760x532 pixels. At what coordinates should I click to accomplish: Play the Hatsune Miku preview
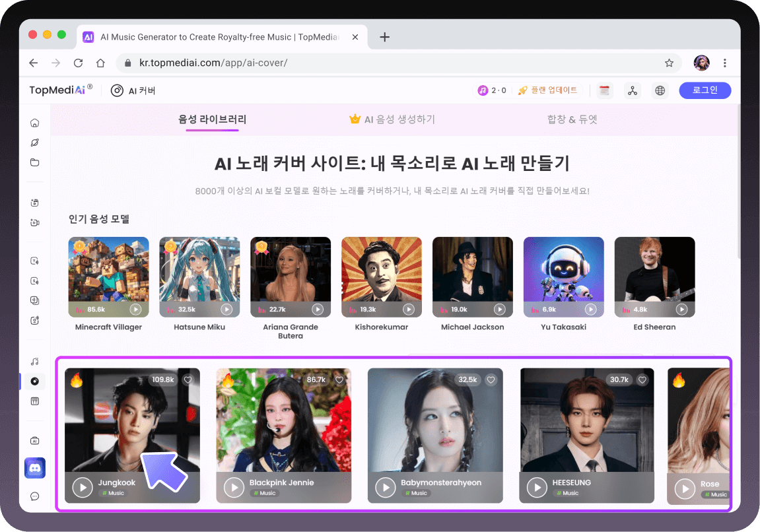(226, 309)
